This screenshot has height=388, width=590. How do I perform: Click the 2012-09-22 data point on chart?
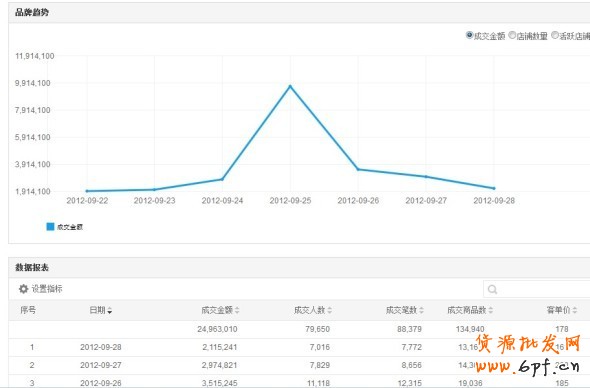[x=87, y=191]
